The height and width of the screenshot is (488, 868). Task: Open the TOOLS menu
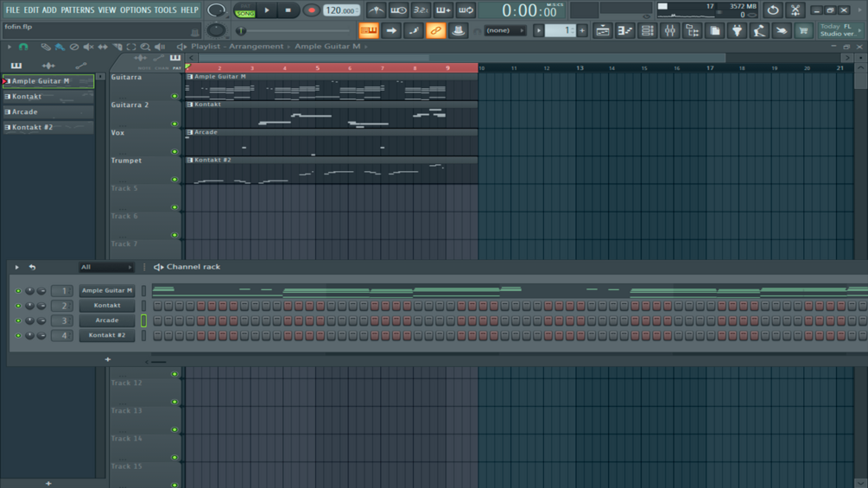click(165, 10)
